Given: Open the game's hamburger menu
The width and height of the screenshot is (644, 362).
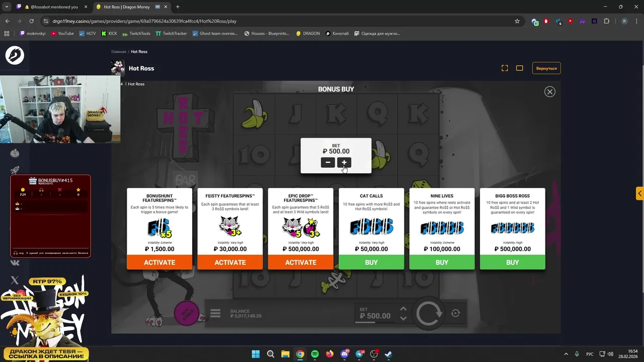Looking at the screenshot, I should pyautogui.click(x=215, y=314).
